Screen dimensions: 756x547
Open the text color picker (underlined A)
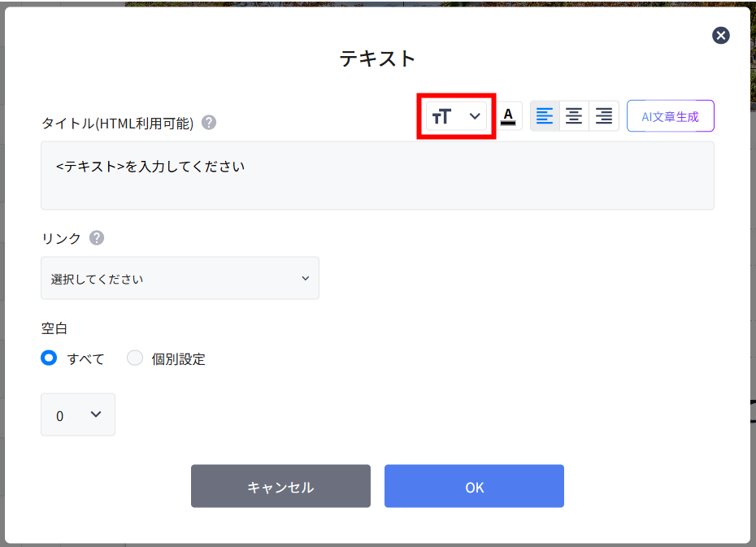click(x=508, y=116)
